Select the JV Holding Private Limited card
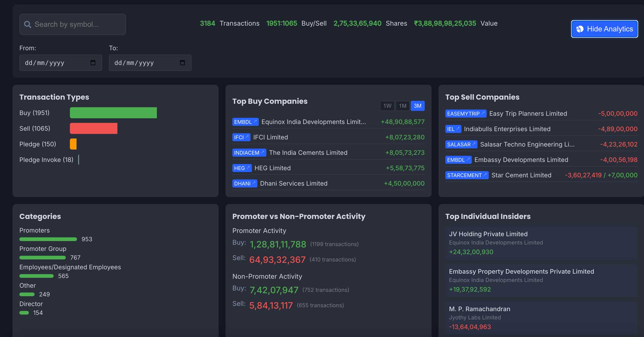 click(541, 243)
